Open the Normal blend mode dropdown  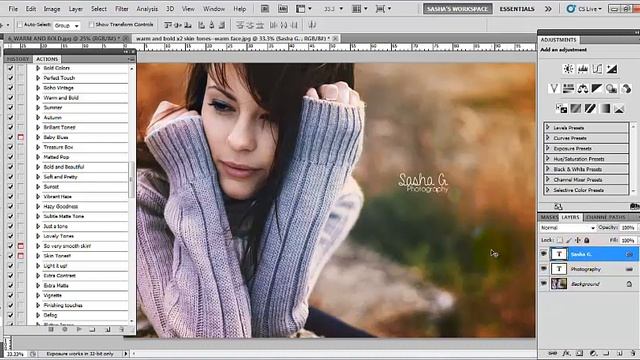point(567,228)
